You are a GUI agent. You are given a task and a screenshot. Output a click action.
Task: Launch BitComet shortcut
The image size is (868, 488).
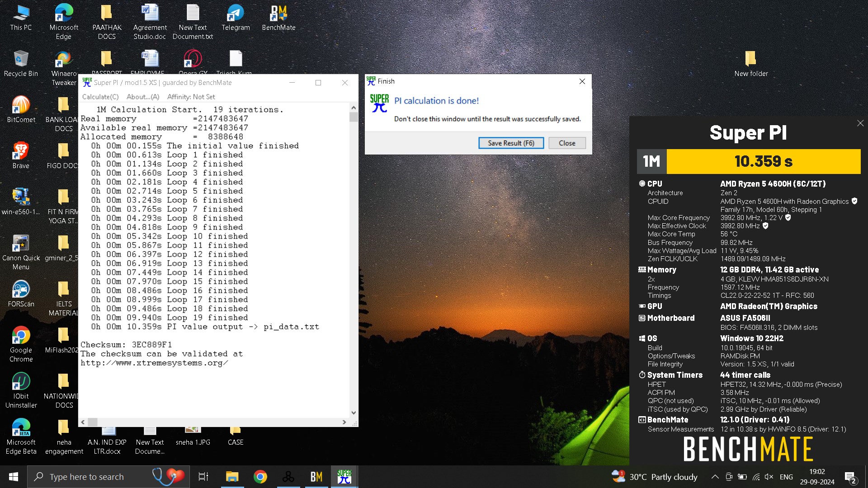[21, 110]
